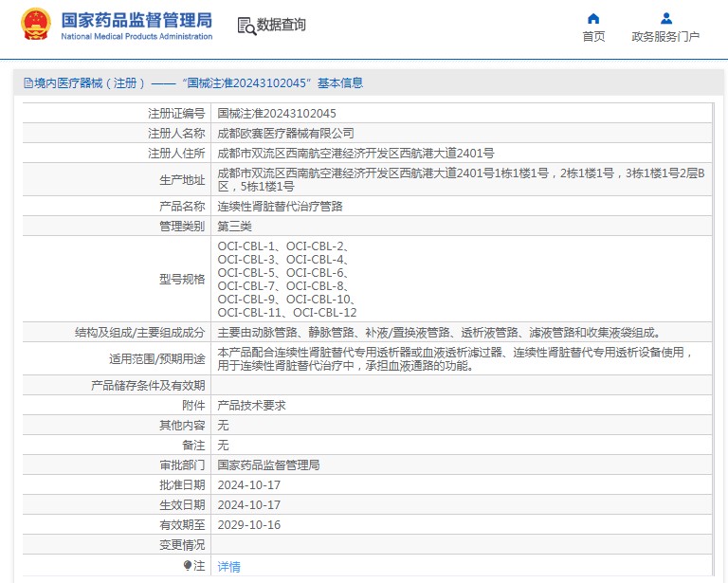
Task: Select 生效日期 value 2024-10-17
Action: (x=249, y=505)
